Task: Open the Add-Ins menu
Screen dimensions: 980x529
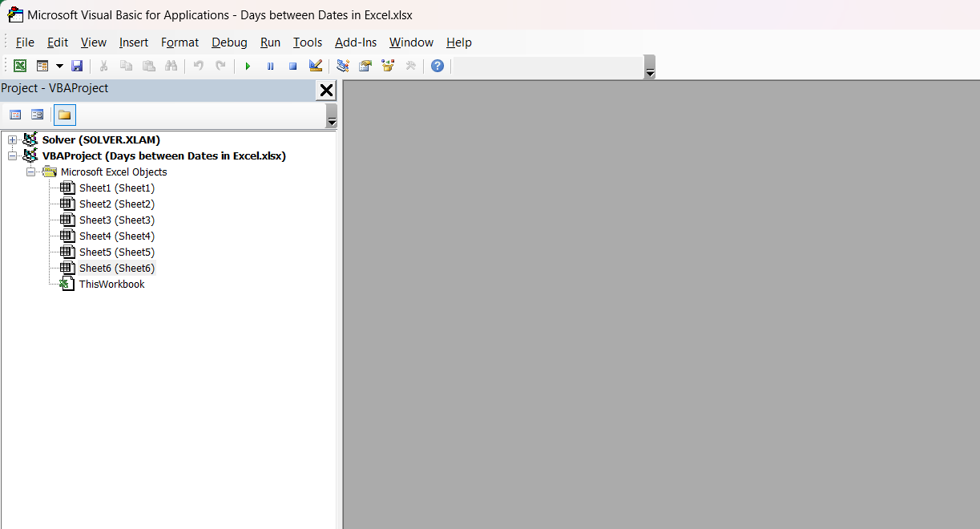Action: pos(356,42)
